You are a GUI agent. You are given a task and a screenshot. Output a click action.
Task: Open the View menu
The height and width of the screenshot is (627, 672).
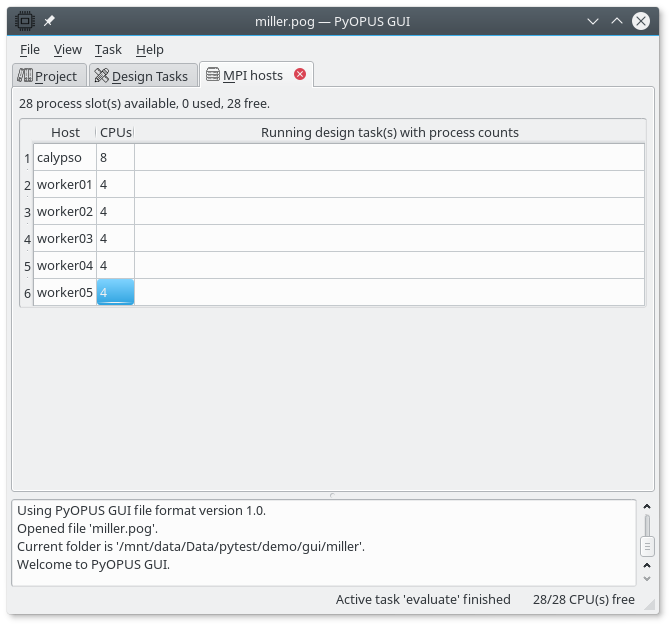point(68,49)
